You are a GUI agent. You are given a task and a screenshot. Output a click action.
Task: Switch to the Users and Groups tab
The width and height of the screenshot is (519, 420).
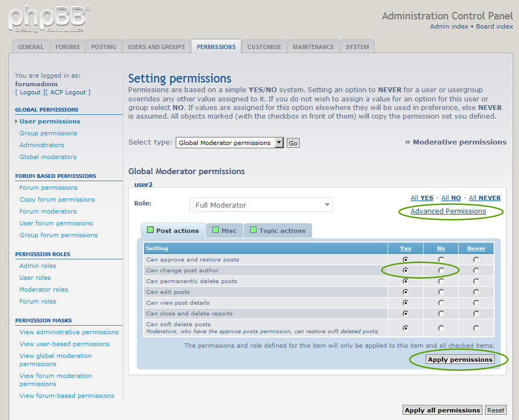coord(156,47)
